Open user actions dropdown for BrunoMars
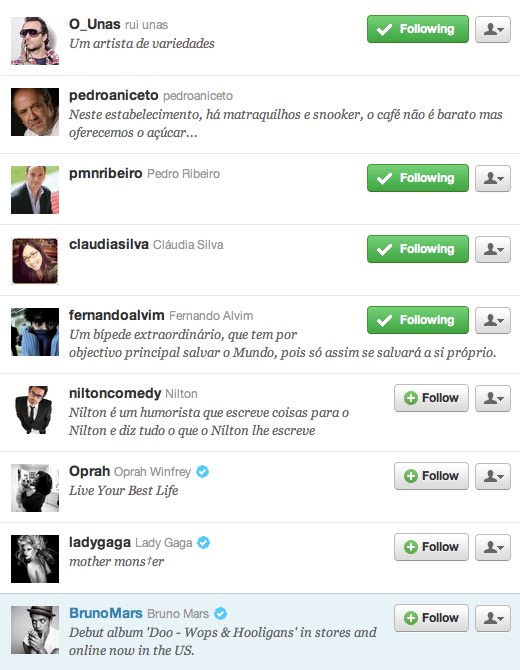Viewport: 520px width, 670px height. pyautogui.click(x=493, y=618)
